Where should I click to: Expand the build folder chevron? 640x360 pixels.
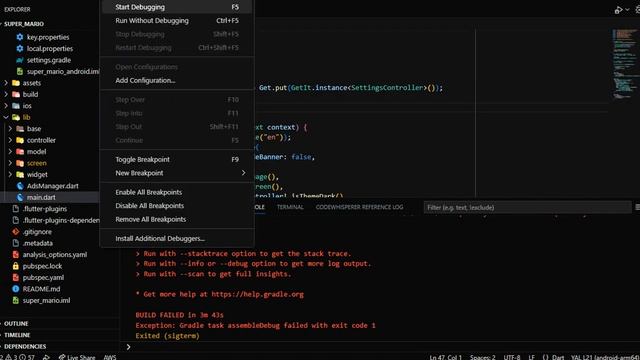coord(6,94)
